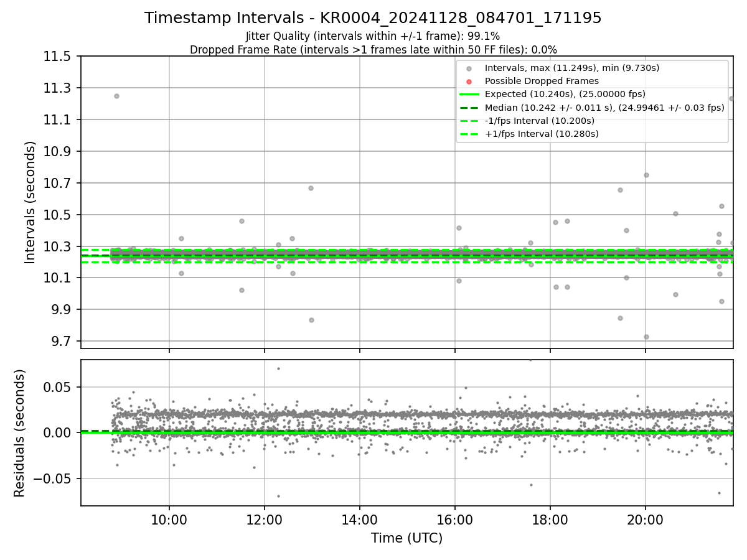
Task: Click the 10.3 y-axis tick label
Action: 58,247
